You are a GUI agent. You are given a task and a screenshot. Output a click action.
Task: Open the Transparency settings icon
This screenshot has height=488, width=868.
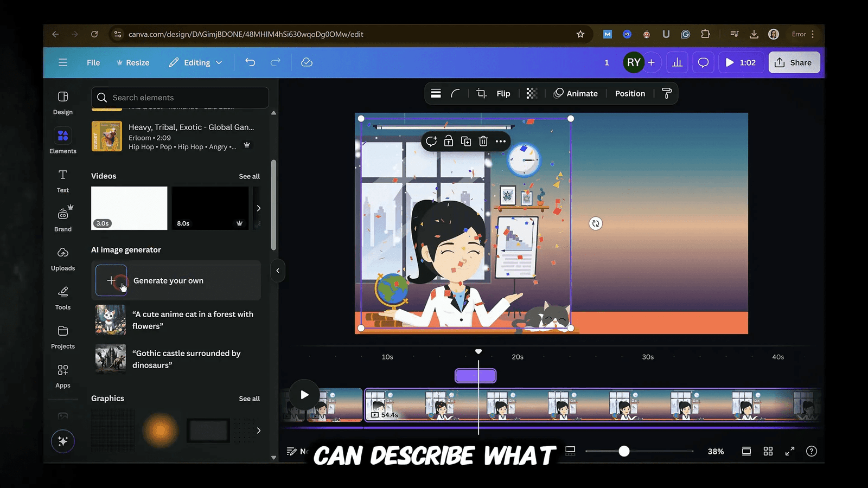tap(531, 93)
